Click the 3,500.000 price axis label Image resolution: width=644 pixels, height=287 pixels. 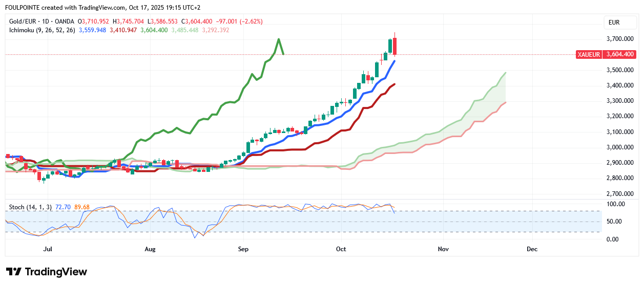point(621,70)
